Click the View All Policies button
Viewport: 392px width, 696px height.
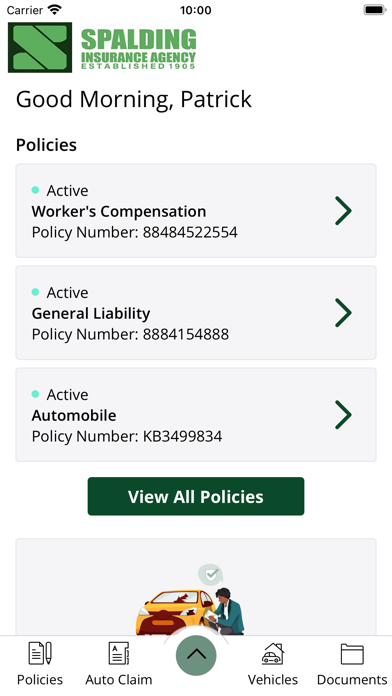coord(196,496)
